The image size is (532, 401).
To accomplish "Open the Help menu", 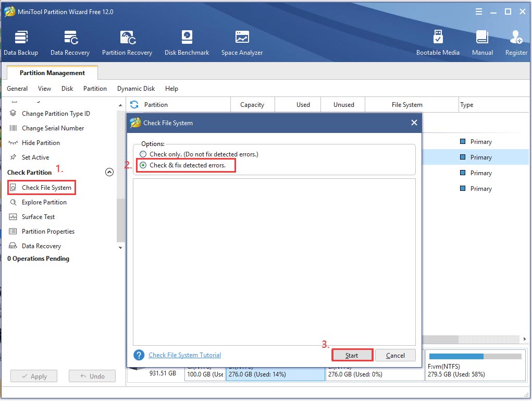I will pos(171,89).
